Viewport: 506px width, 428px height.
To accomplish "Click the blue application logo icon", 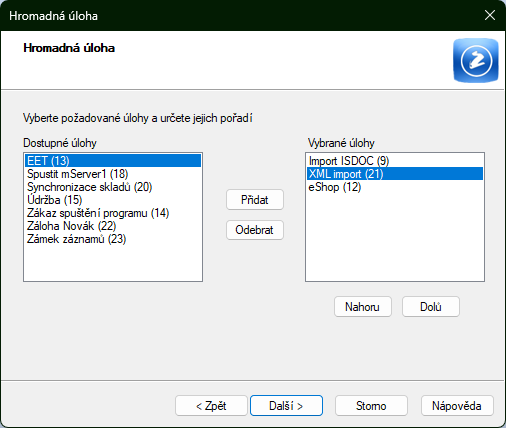I will coord(476,60).
